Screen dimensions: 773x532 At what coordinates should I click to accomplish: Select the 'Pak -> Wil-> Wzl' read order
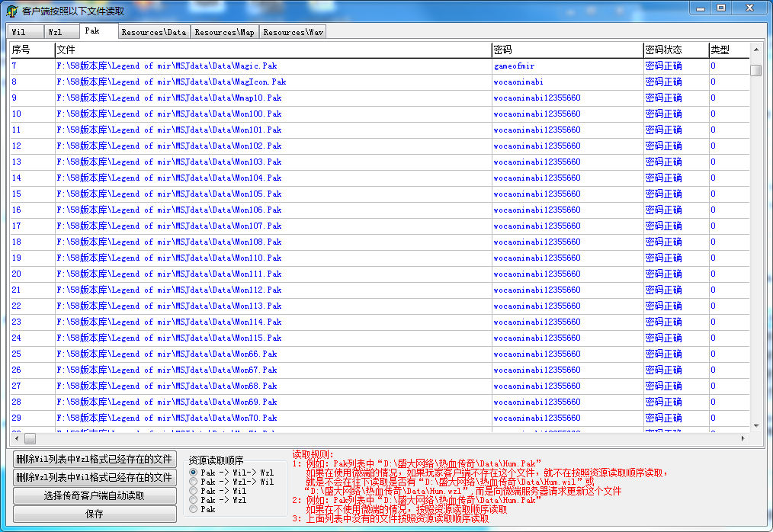(x=194, y=473)
